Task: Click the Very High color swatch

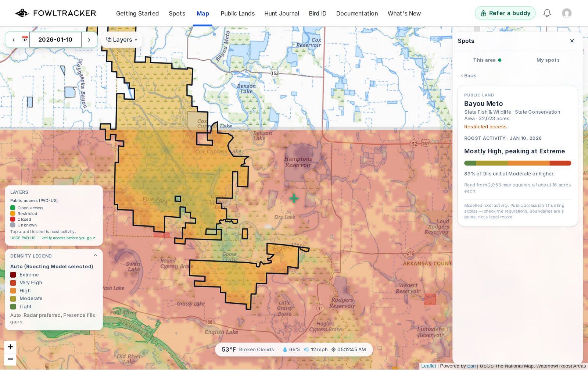Action: pos(13,282)
